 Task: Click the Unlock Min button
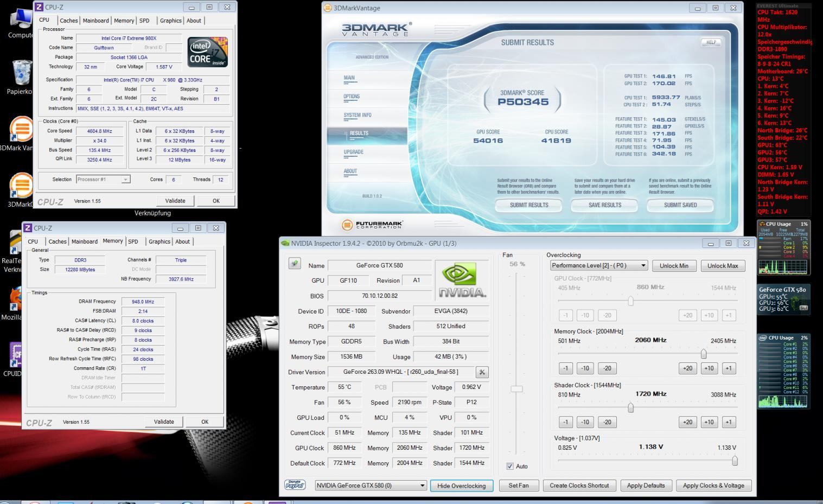click(674, 265)
